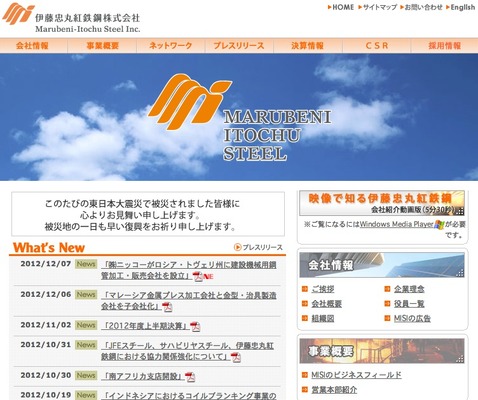478x400 pixels.
Task: Click the News tag on 2012/10/31 row
Action: click(86, 345)
